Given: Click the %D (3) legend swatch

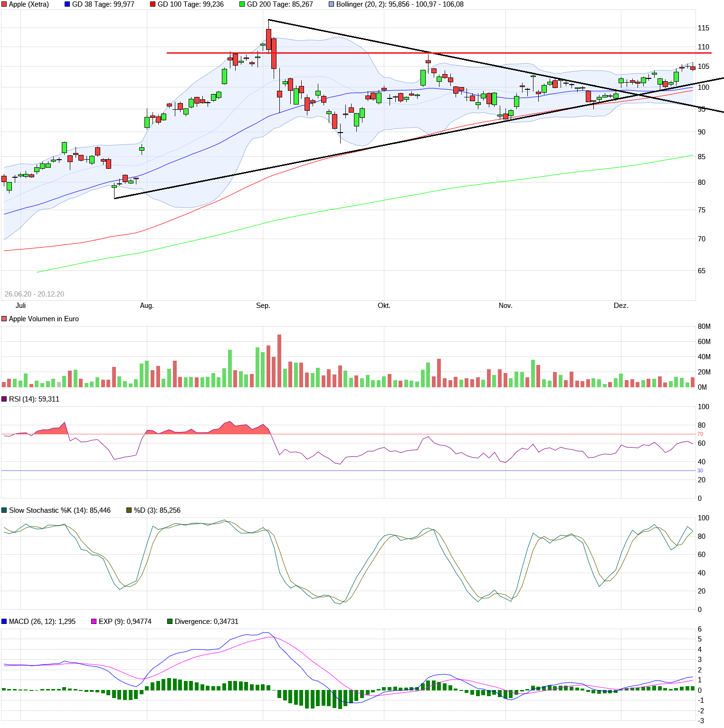Looking at the screenshot, I should pos(129,510).
